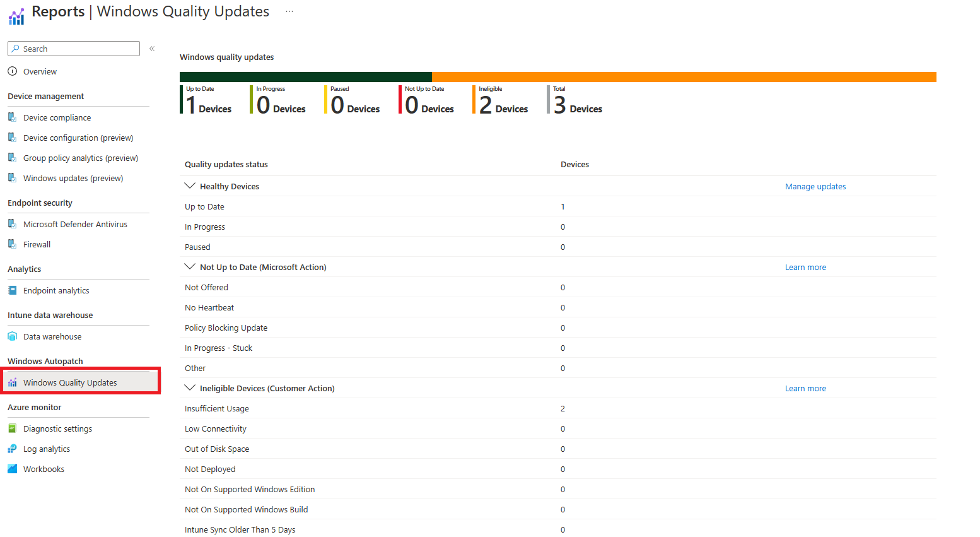This screenshot has width=980, height=537.
Task: Focus the sidebar Search field
Action: 74,49
